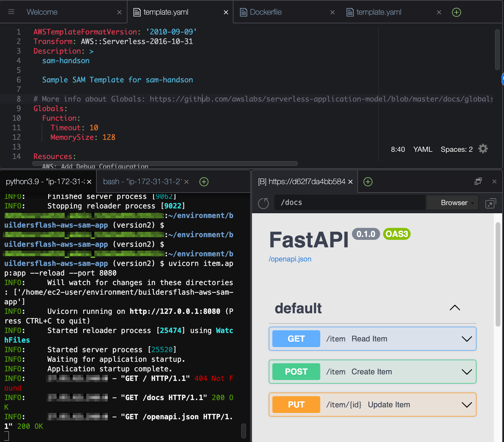Expand the POST /item endpoint chevron
The height and width of the screenshot is (442, 504).
[x=467, y=372]
